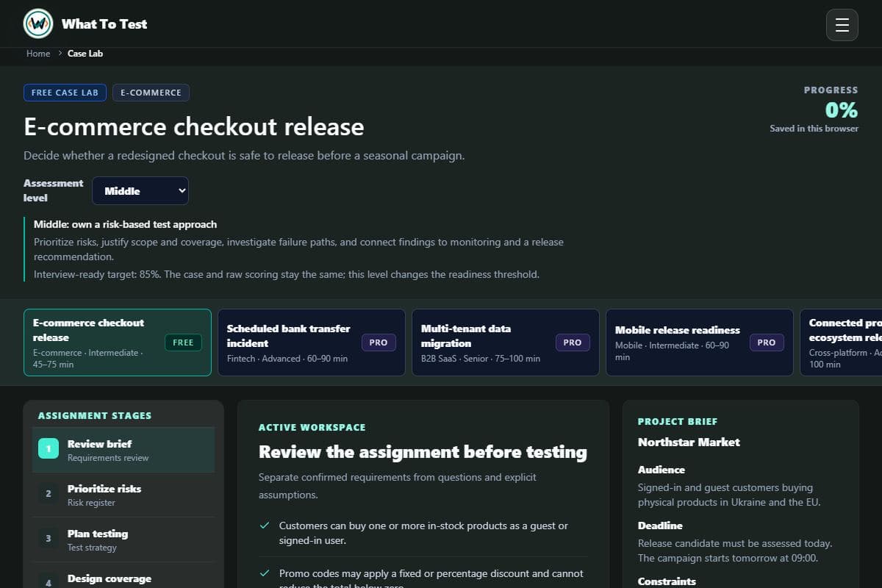882x588 pixels.
Task: Click the 'E-commerce checkout release' page heading
Action: point(194,126)
